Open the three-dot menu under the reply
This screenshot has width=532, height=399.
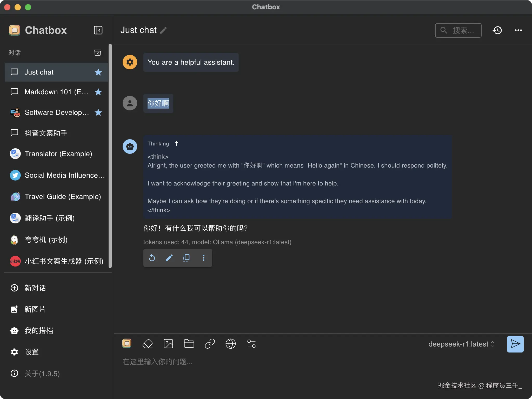point(203,258)
